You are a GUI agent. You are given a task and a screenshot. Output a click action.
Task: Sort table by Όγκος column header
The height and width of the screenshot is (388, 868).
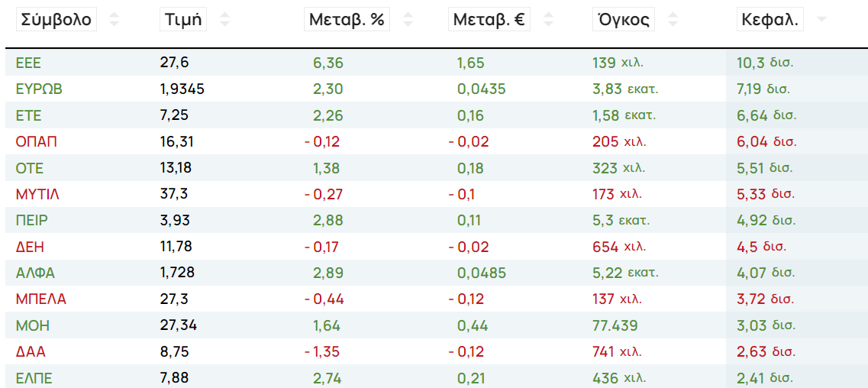[623, 21]
